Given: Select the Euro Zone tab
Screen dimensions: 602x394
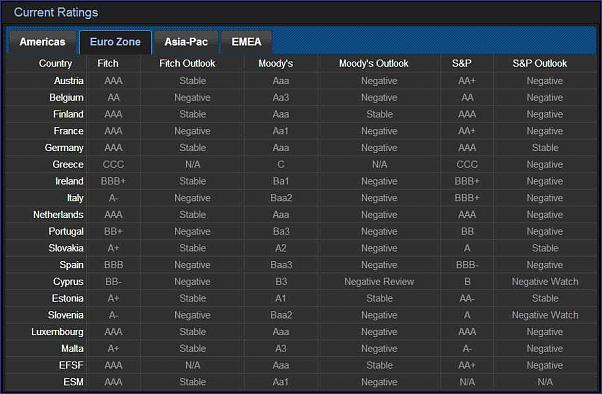Looking at the screenshot, I should [x=115, y=42].
